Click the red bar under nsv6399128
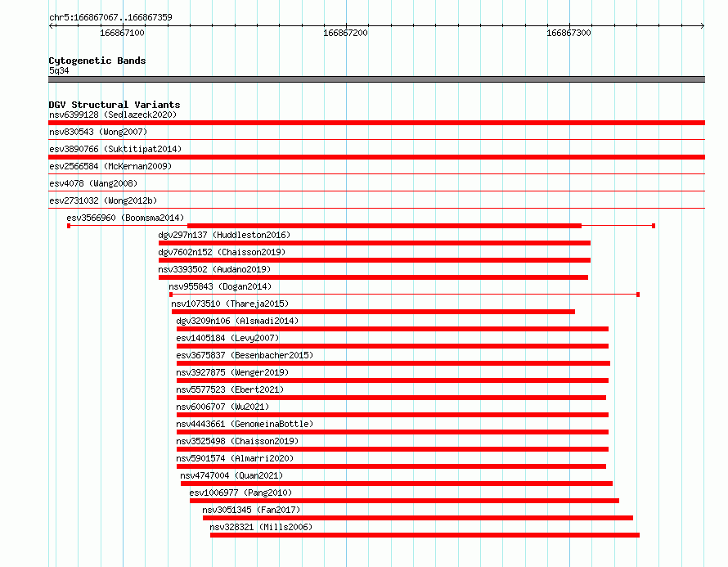728x567 pixels. tap(376, 123)
